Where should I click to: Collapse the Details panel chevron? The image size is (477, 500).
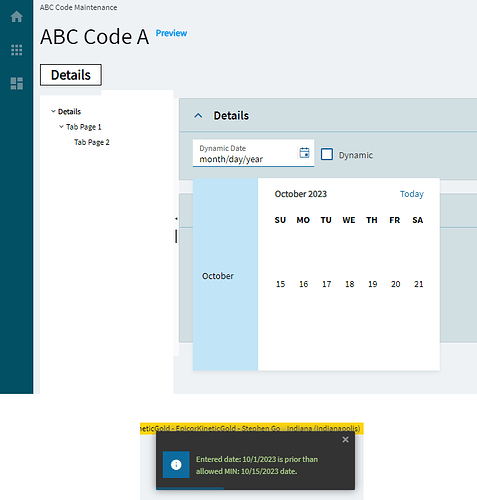pyautogui.click(x=198, y=116)
